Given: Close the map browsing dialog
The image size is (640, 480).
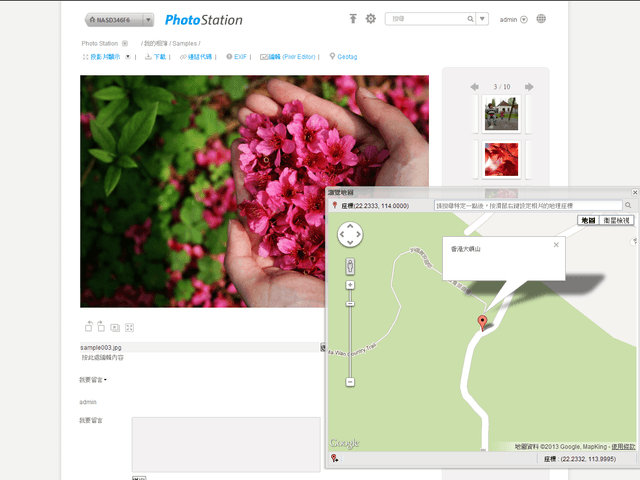Looking at the screenshot, I should tap(635, 192).
